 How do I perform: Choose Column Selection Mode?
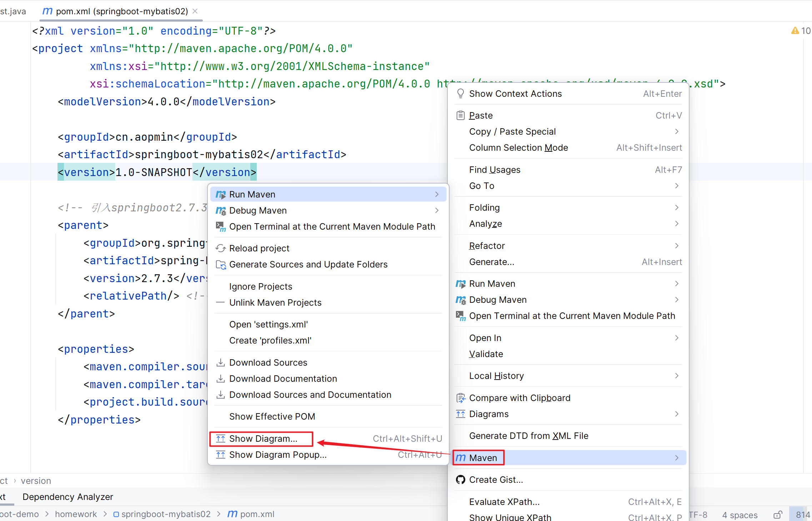(568, 148)
